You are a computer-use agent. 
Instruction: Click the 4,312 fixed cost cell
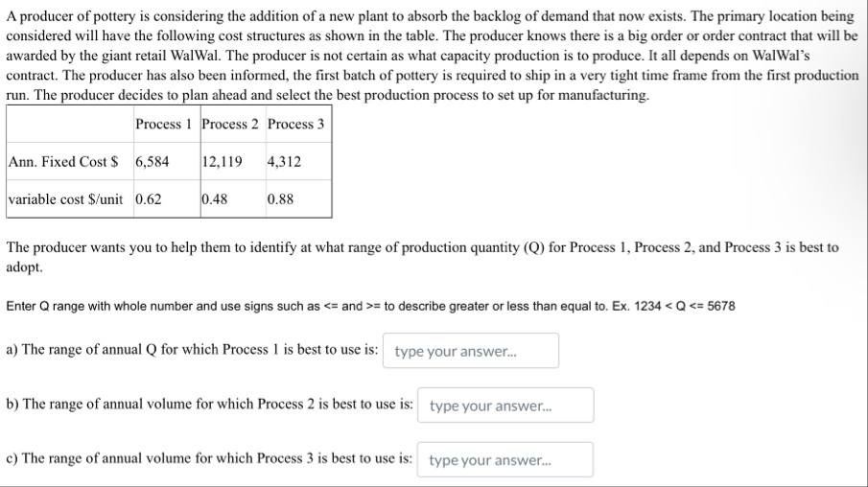pos(298,162)
